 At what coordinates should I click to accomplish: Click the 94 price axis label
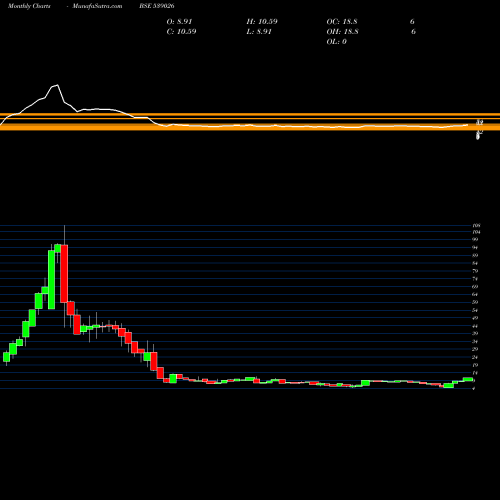tap(475, 248)
